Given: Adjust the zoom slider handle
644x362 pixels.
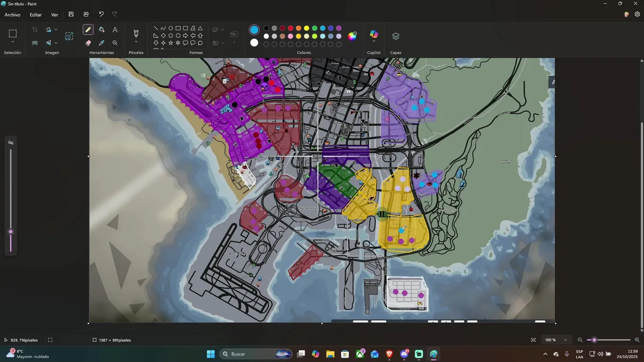Looking at the screenshot, I should pos(594,340).
